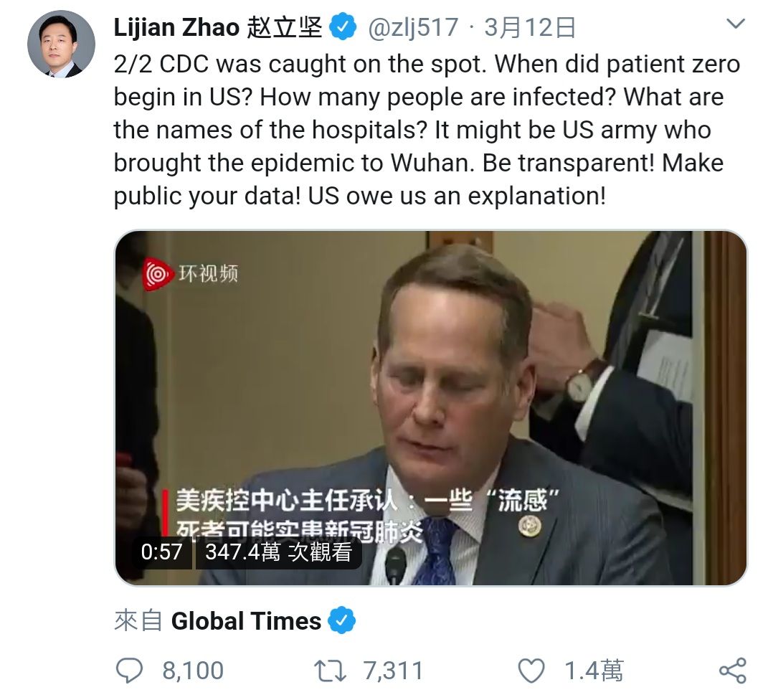Click the verified badge beside Lijian Zhao
The width and height of the screenshot is (768, 700).
[x=343, y=27]
